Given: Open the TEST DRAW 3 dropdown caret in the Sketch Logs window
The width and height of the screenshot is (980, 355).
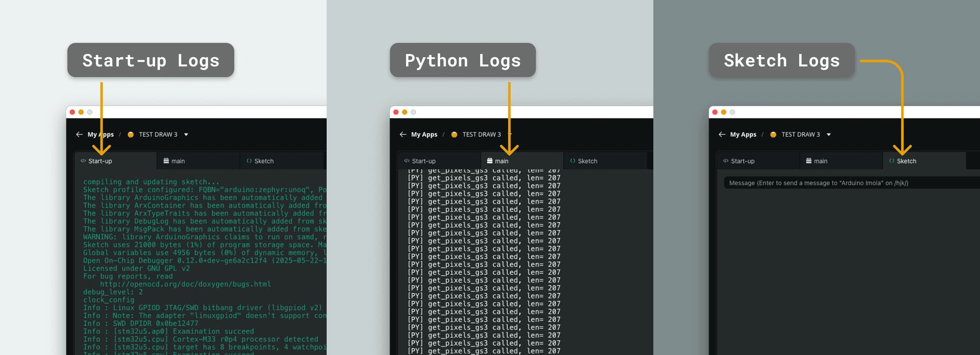Looking at the screenshot, I should pos(828,134).
